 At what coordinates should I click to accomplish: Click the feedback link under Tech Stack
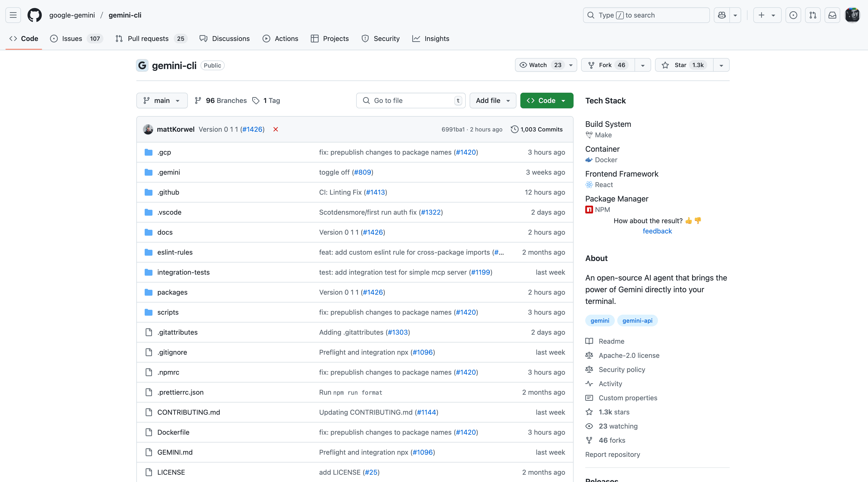coord(657,231)
